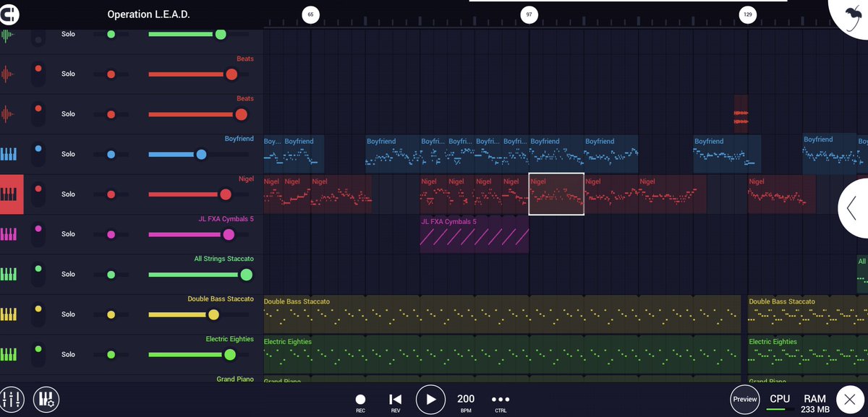Click the first Beats waveform icon
The width and height of the screenshot is (868, 417).
tap(8, 74)
